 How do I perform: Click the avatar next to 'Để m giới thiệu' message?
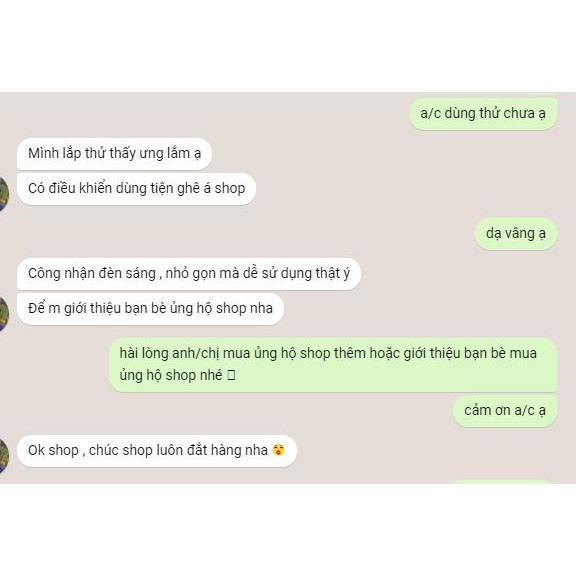coord(4,314)
